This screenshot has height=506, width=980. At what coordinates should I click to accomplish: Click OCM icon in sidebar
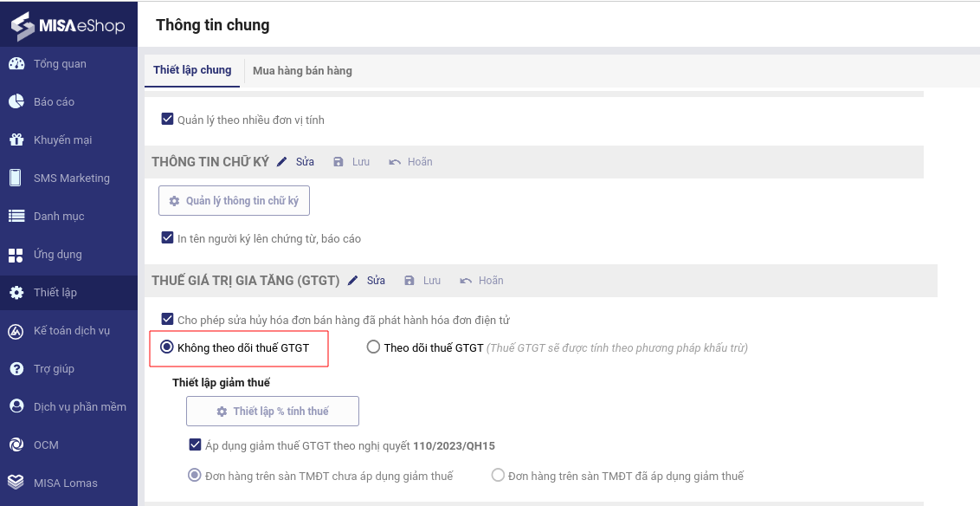click(16, 445)
